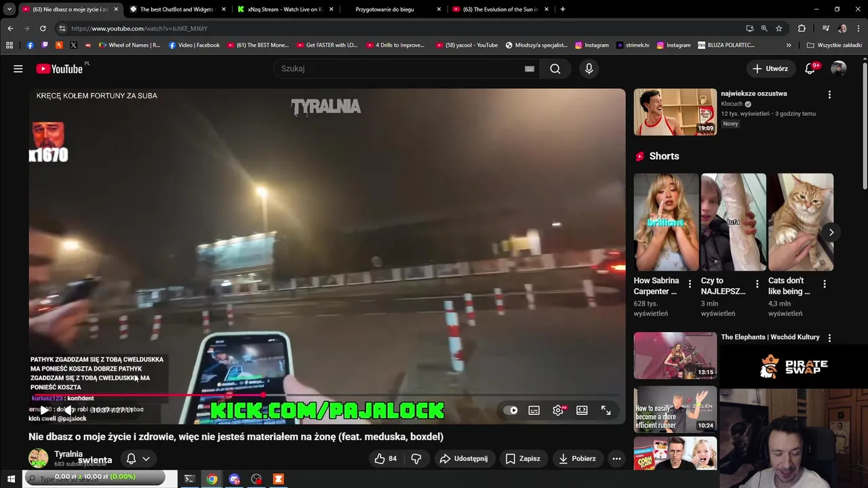Open the X bookmark icon
Viewport: 868px width, 488px height.
pos(73,45)
